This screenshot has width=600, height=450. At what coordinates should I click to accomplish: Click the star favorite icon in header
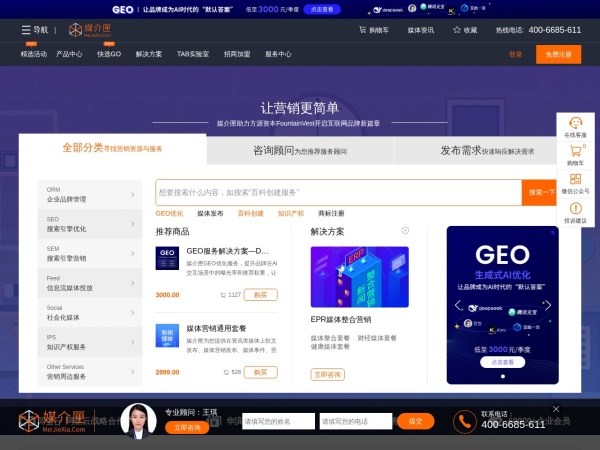coord(457,29)
